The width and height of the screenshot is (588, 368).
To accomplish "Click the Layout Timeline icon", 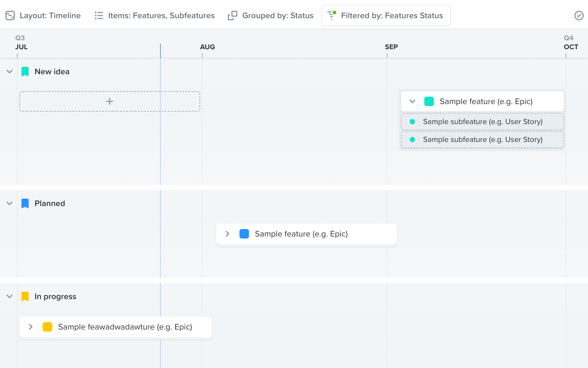I will click(x=10, y=16).
